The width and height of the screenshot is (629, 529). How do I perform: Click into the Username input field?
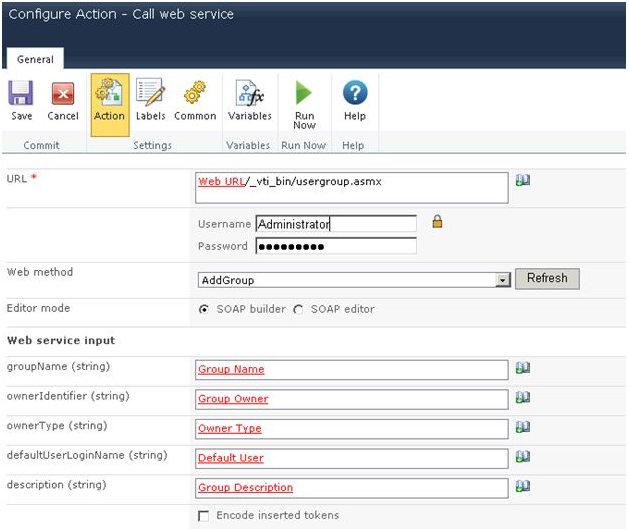(x=336, y=224)
